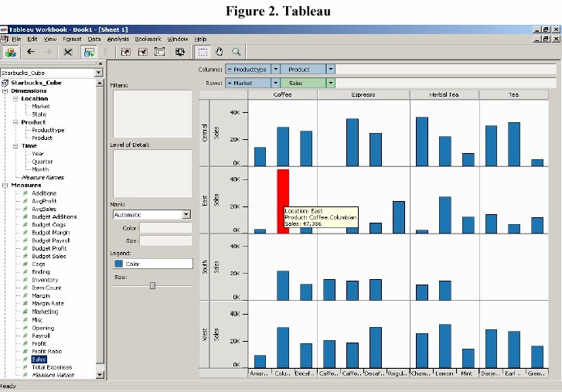Select the rectangular selection tool
The width and height of the screenshot is (562, 392).
point(203,52)
